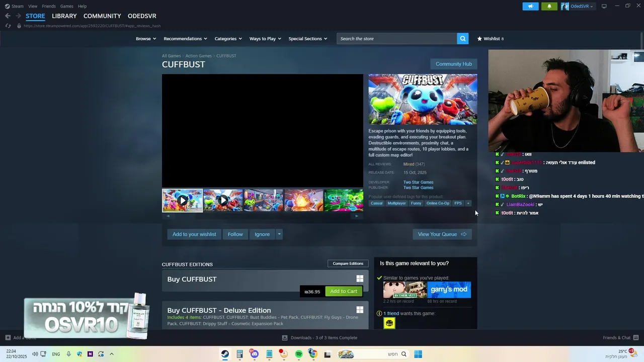Click Add to your wishlist

194,234
